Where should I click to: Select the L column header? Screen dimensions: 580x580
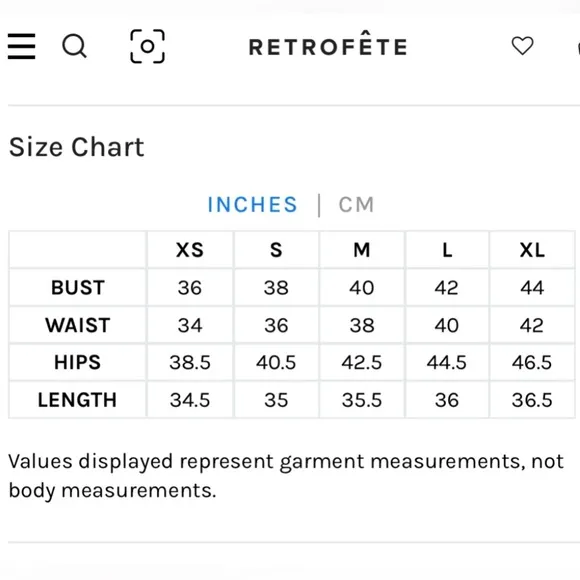[x=447, y=250]
